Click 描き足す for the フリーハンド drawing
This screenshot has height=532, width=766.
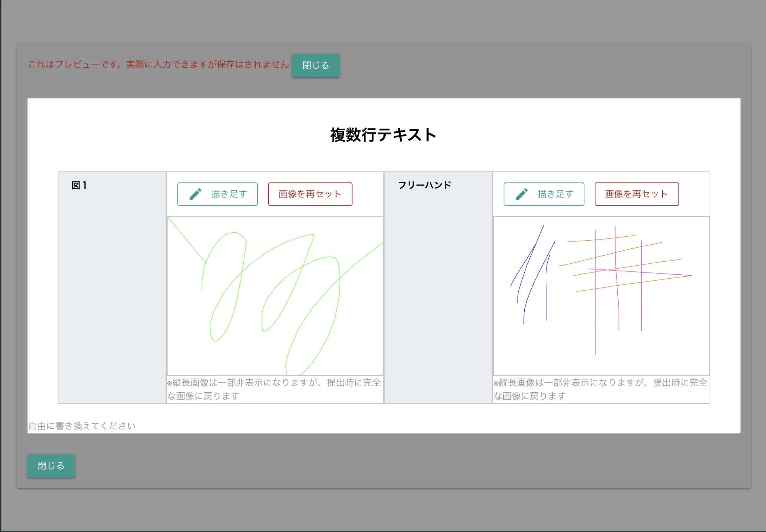click(543, 194)
